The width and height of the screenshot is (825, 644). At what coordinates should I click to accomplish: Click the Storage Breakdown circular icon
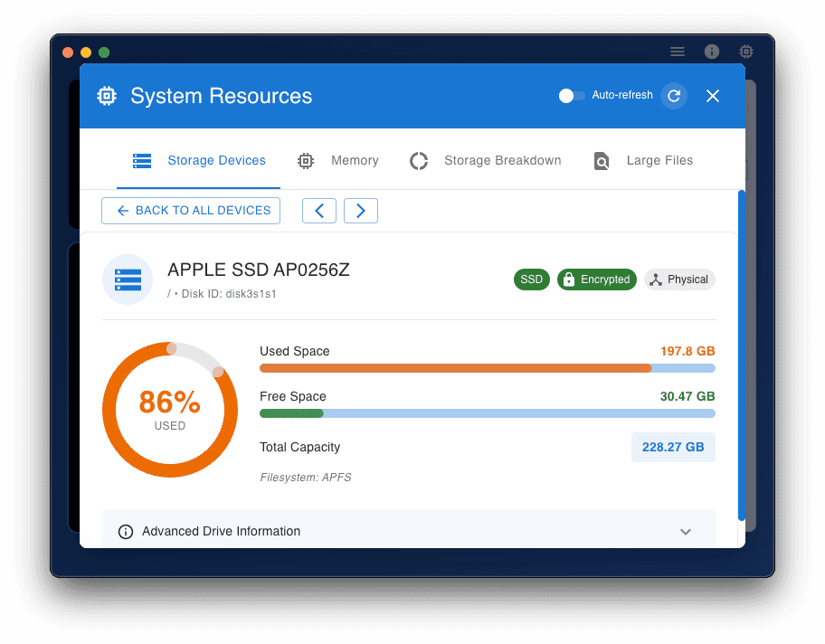[x=418, y=160]
